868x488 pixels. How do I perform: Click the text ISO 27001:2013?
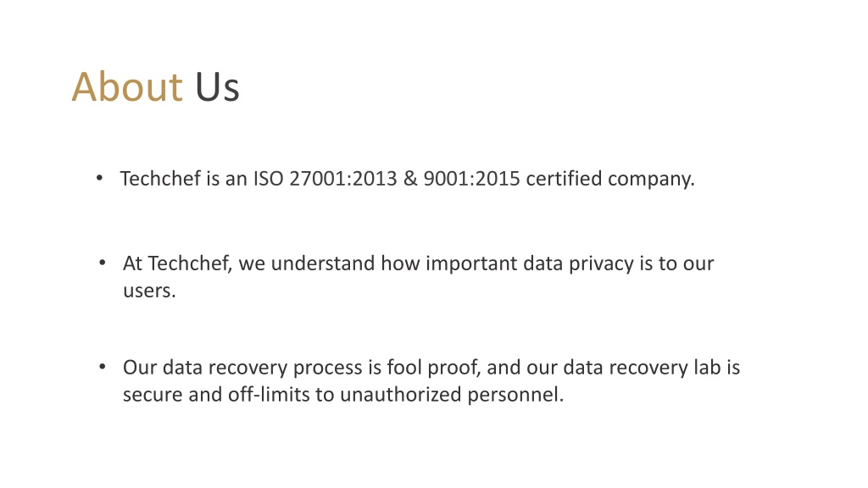325,179
